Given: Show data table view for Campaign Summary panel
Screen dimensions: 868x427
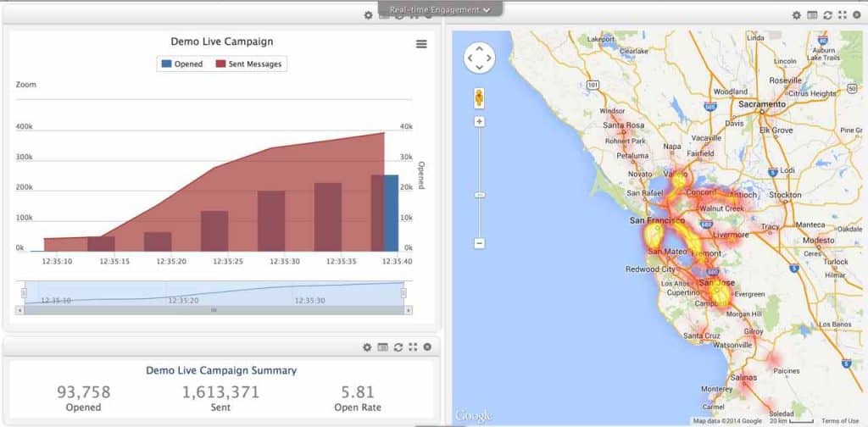Looking at the screenshot, I should (382, 347).
